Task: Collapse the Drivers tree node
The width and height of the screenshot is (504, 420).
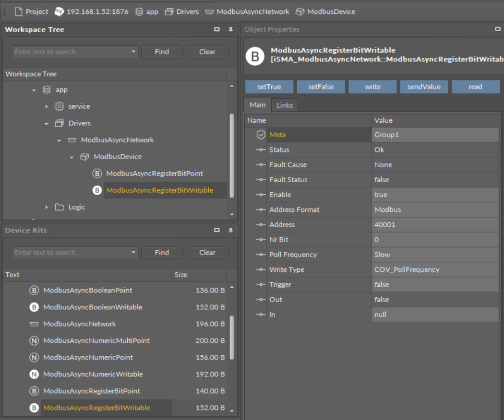Action: (47, 123)
